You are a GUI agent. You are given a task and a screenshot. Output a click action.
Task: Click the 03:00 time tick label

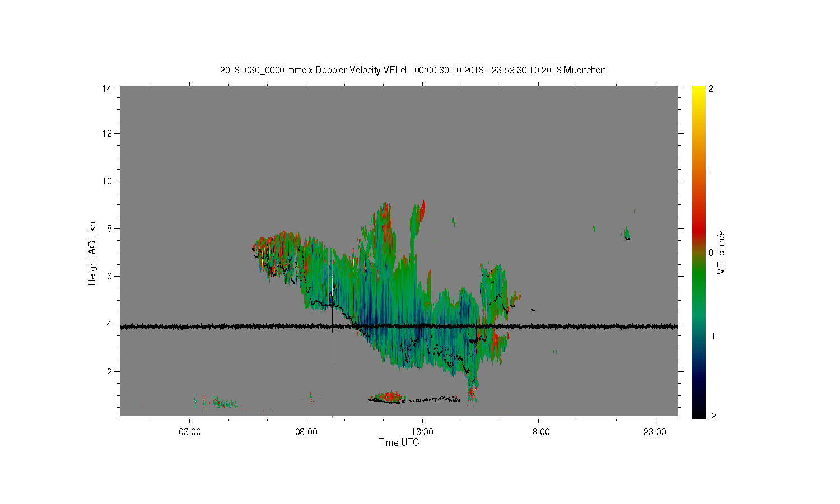pyautogui.click(x=190, y=432)
